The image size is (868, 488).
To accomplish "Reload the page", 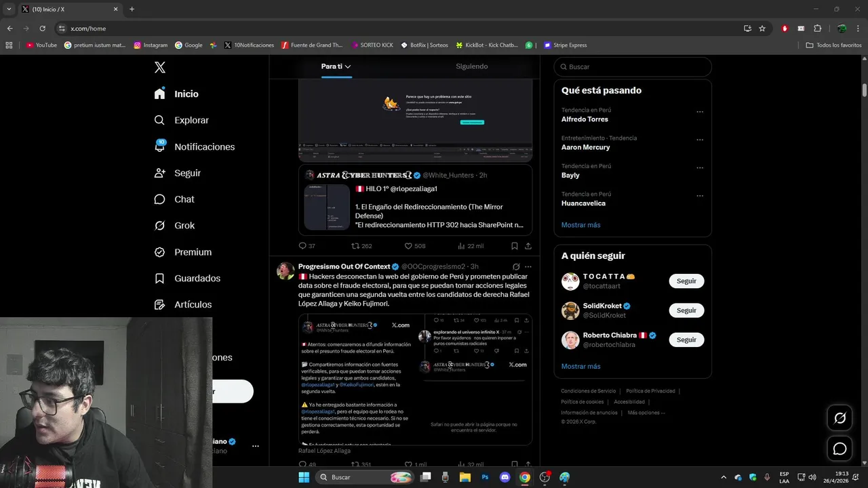I will (x=42, y=28).
